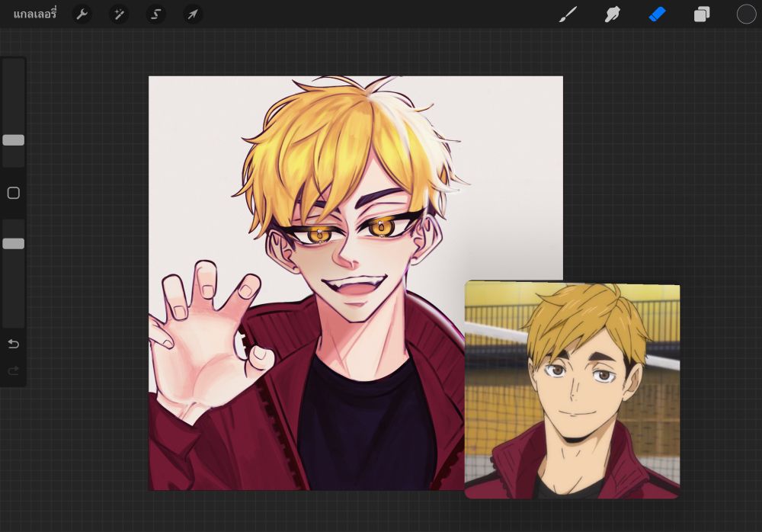Click the brush size slider handle
The width and height of the screenshot is (762, 532).
click(x=14, y=140)
